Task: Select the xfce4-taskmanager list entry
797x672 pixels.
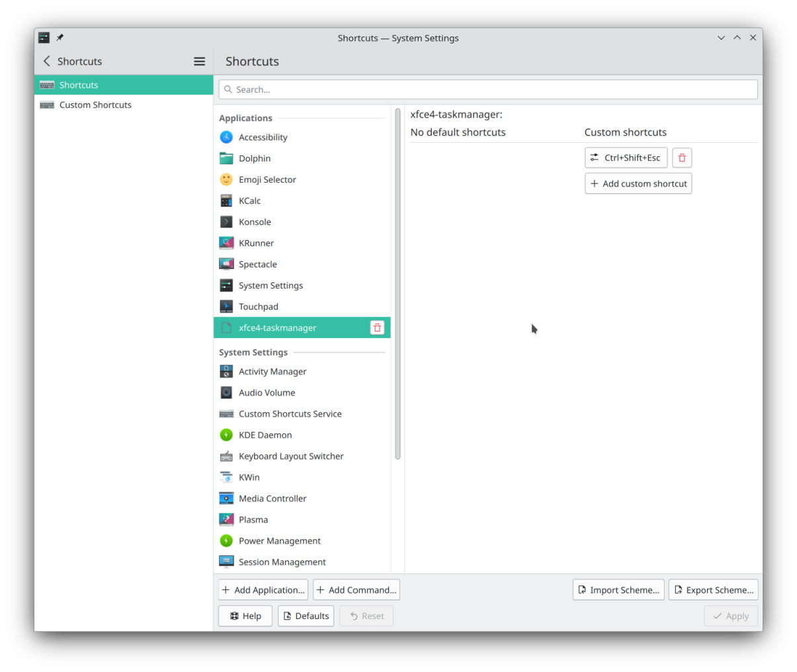Action: tap(302, 327)
